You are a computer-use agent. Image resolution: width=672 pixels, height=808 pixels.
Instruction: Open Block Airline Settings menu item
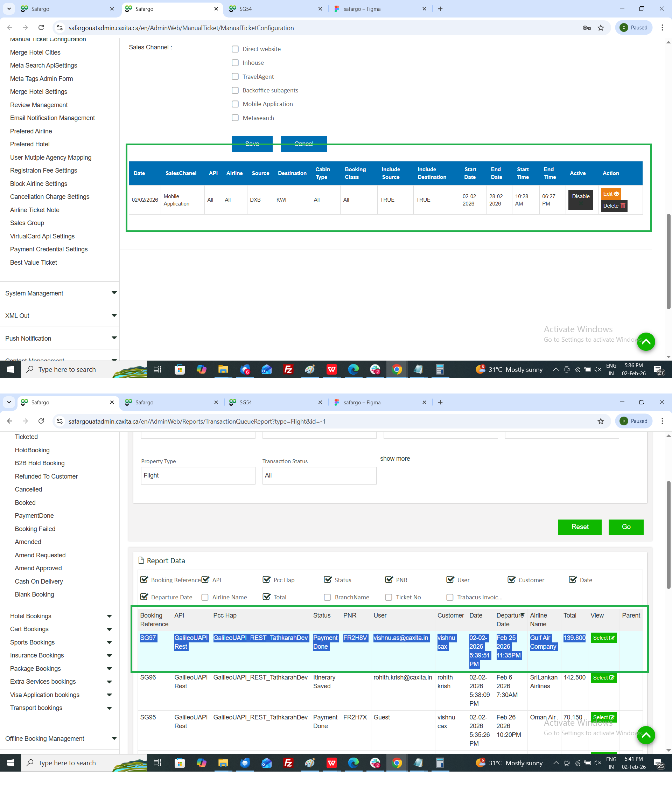point(38,183)
